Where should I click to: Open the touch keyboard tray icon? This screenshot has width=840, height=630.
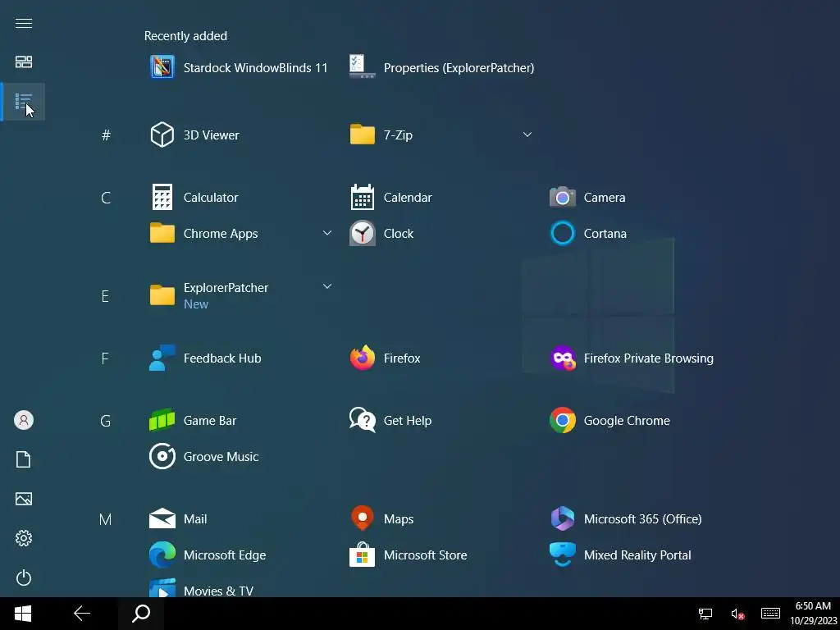point(770,614)
